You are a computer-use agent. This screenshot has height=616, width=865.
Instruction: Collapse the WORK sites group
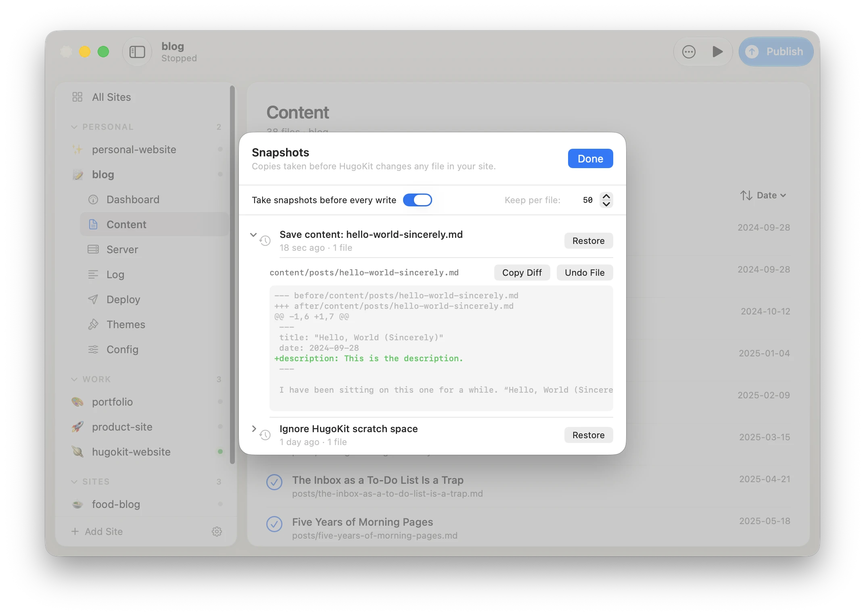click(74, 379)
